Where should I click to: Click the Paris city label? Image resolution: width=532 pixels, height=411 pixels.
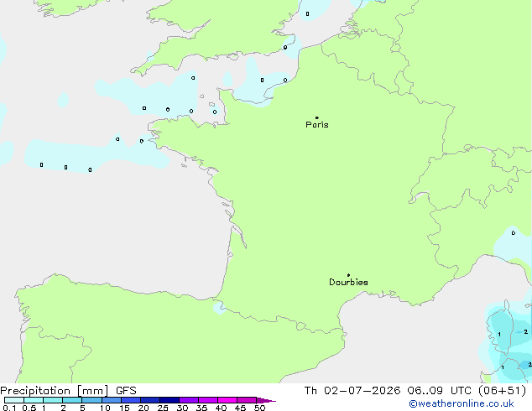pyautogui.click(x=317, y=125)
